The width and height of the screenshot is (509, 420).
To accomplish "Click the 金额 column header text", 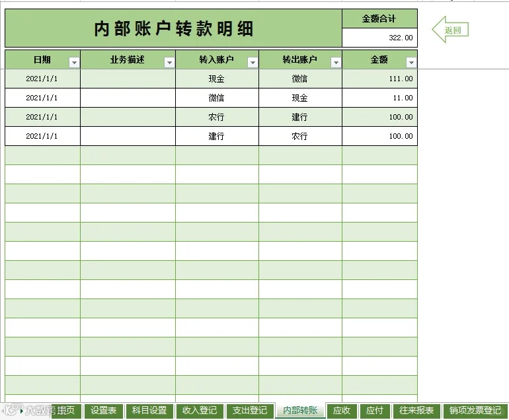I will pyautogui.click(x=379, y=59).
